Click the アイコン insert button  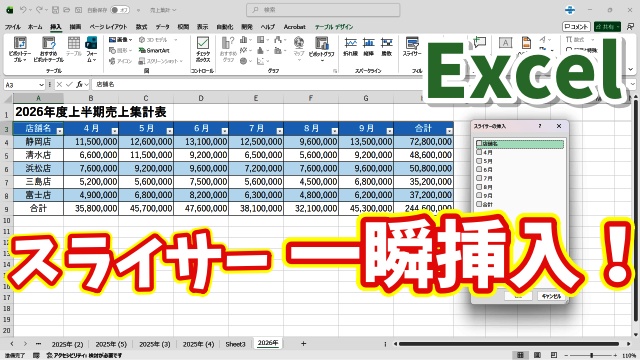tap(121, 61)
